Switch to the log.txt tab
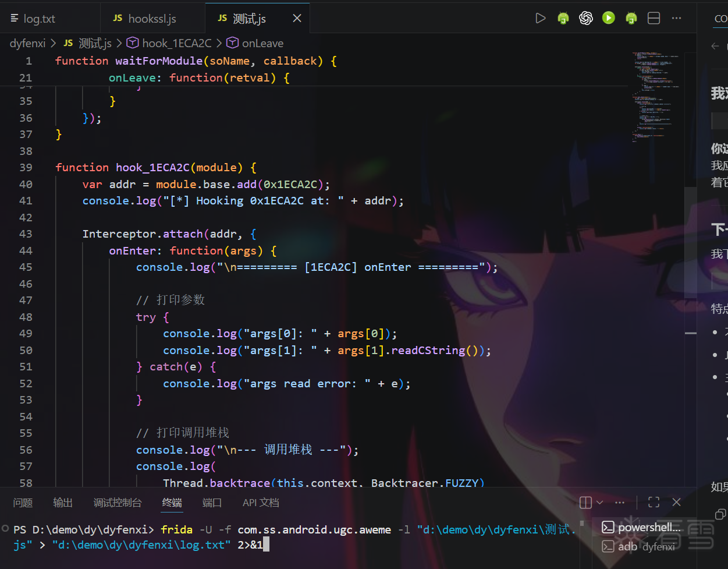The width and height of the screenshot is (728, 569). click(x=50, y=19)
